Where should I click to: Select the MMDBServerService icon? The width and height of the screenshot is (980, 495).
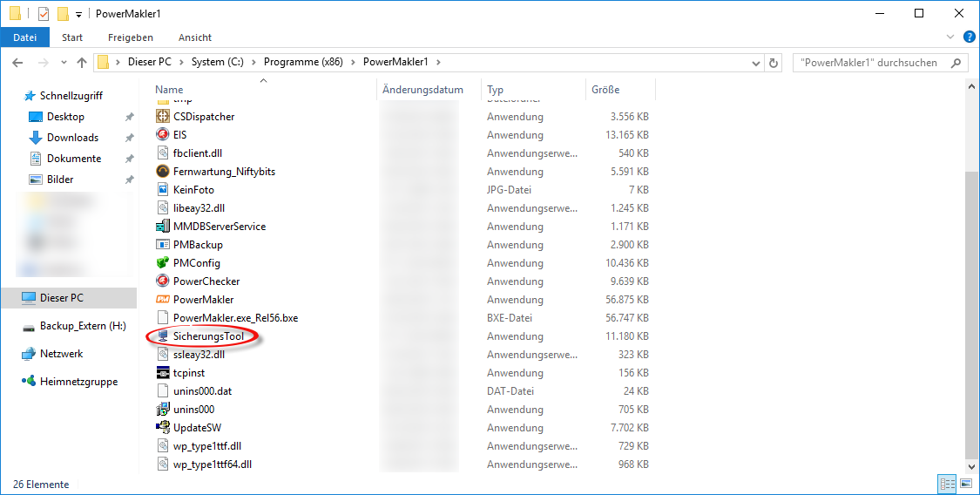tap(163, 227)
